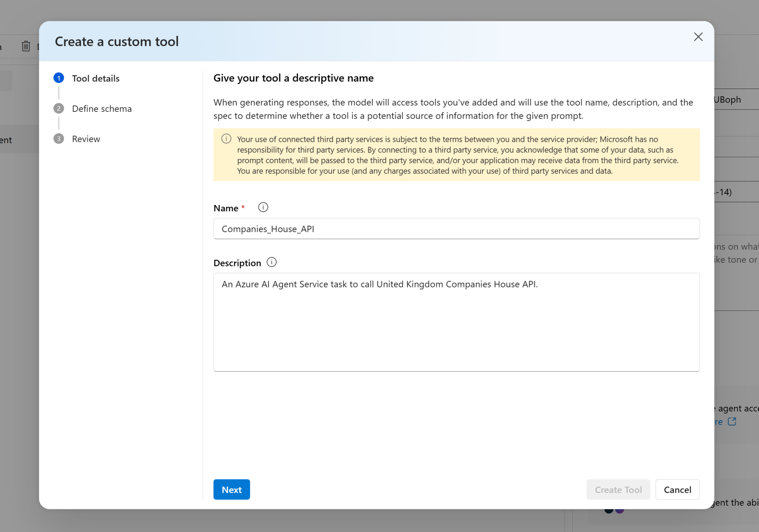Select the blue step 1 circle badge

(59, 78)
